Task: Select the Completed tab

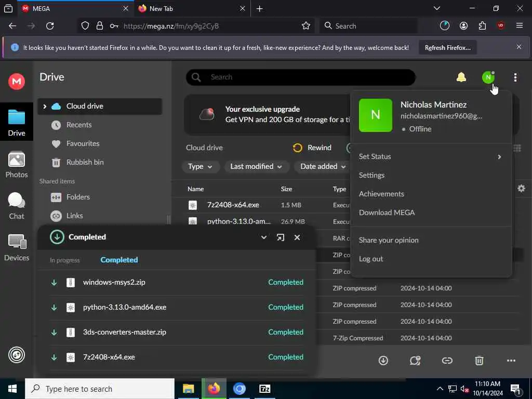Action: click(x=119, y=260)
